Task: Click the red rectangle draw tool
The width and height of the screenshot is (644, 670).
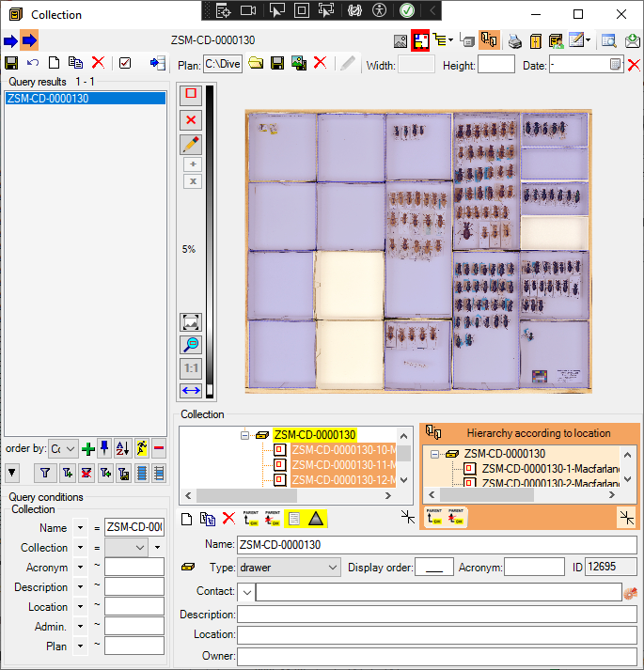Action: coord(191,94)
